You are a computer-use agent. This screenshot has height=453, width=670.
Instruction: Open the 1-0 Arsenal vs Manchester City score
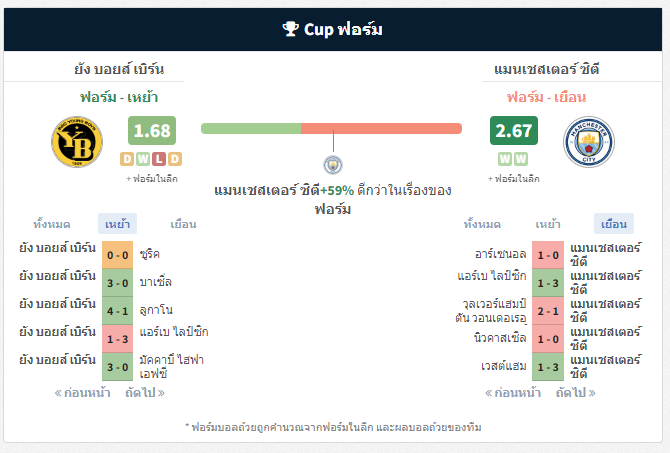coord(548,255)
